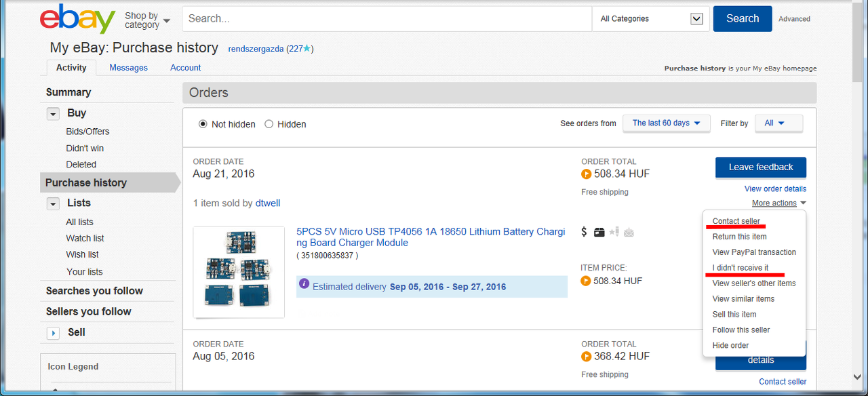The height and width of the screenshot is (396, 868).
Task: Open the All Categories dropdown
Action: tap(651, 19)
